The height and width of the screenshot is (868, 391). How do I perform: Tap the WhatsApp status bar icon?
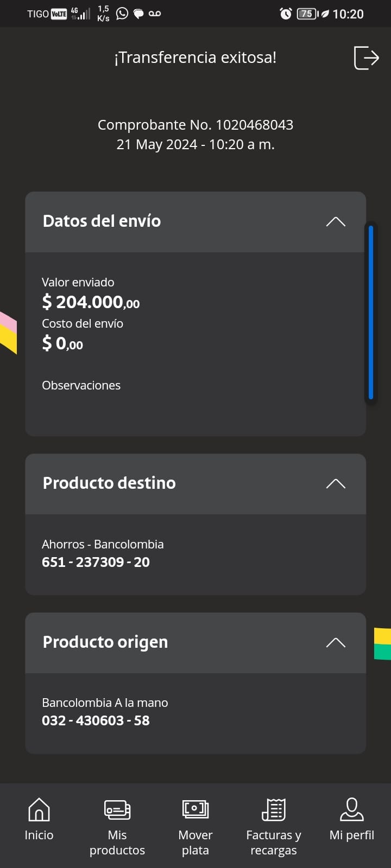click(x=122, y=14)
